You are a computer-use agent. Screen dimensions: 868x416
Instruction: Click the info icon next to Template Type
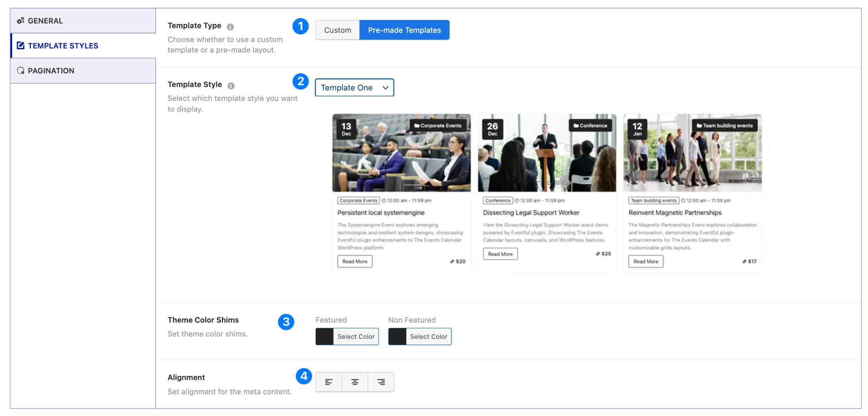230,26
